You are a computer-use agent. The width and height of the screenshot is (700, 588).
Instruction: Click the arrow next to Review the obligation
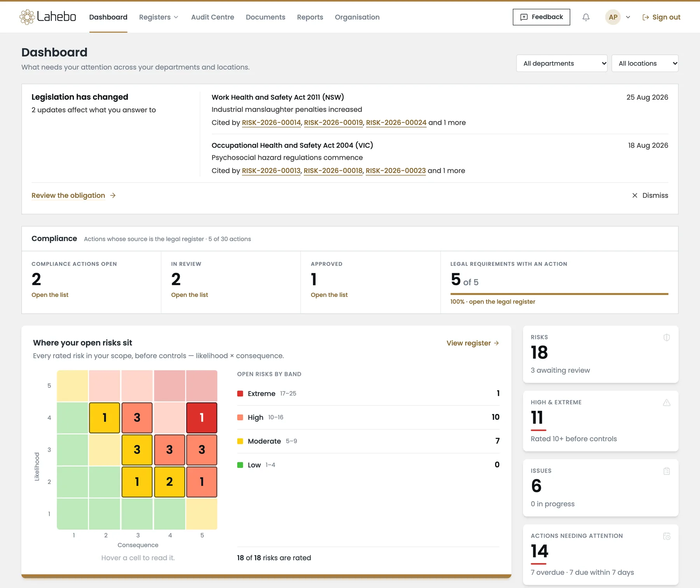[113, 195]
